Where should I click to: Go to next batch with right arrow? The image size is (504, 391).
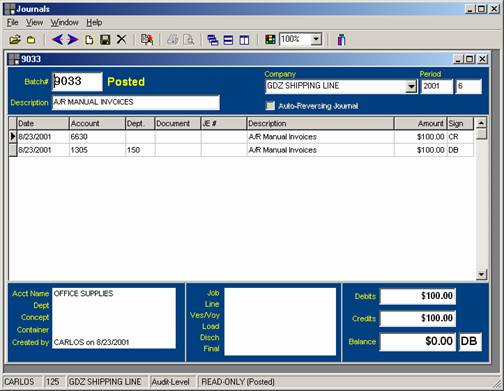click(73, 40)
